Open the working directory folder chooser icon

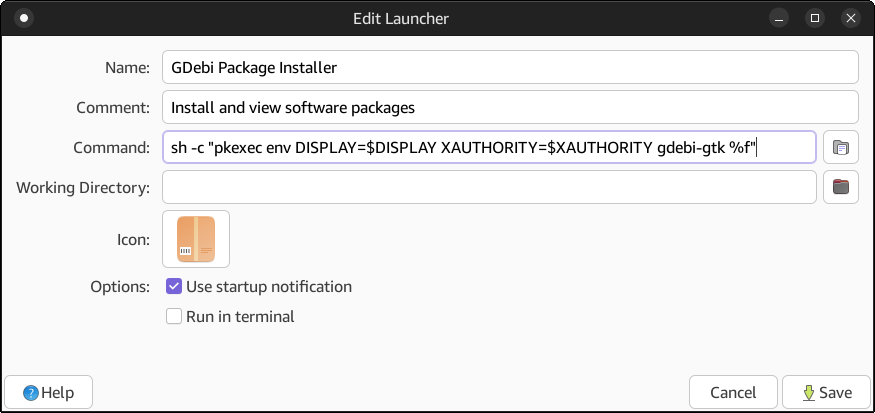pyautogui.click(x=840, y=187)
